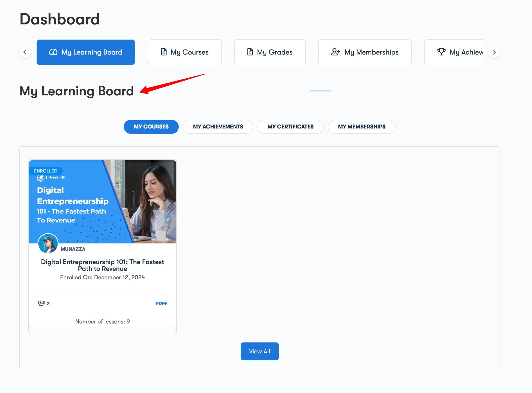Select the MY COURSES pill filter
532x393 pixels.
click(151, 127)
